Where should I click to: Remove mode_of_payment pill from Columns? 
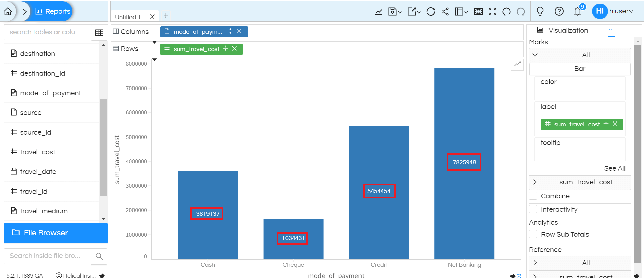point(239,31)
